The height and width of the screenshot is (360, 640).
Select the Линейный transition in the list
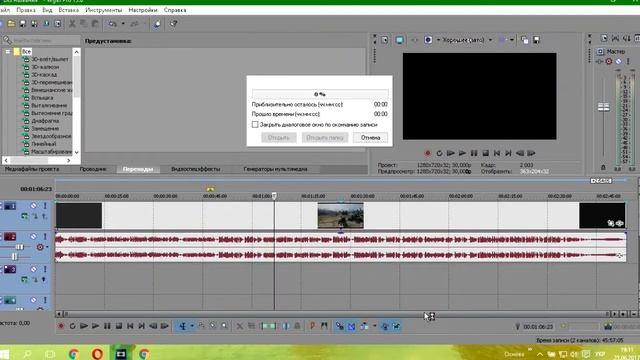44,144
